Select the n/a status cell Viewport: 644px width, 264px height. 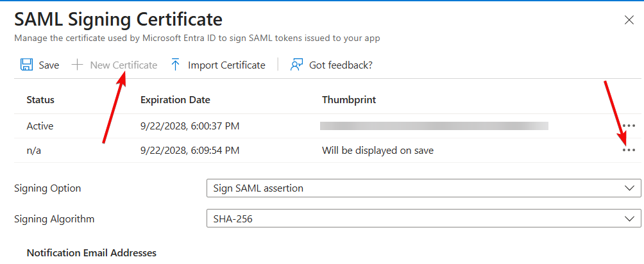click(x=34, y=151)
